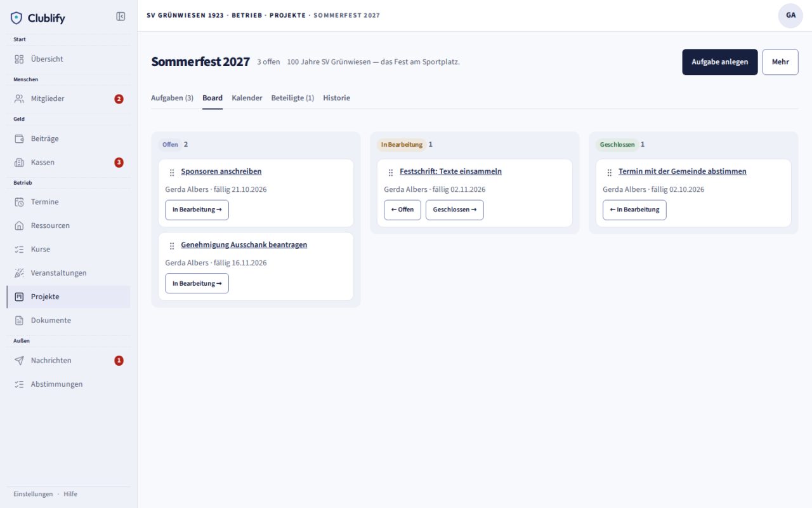This screenshot has width=812, height=508.
Task: Click the Abstimmungen list icon
Action: pos(19,384)
